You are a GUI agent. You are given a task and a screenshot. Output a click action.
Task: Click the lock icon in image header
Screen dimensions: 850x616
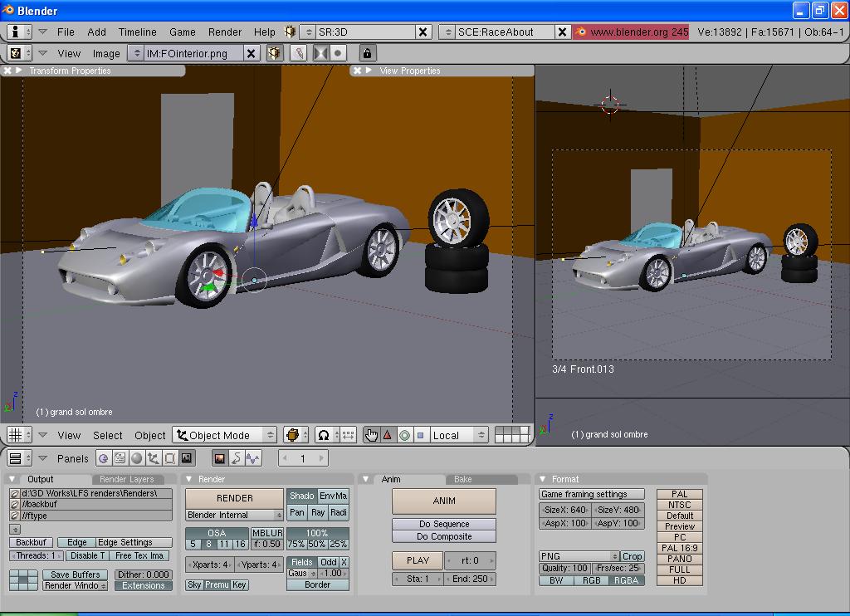point(367,53)
